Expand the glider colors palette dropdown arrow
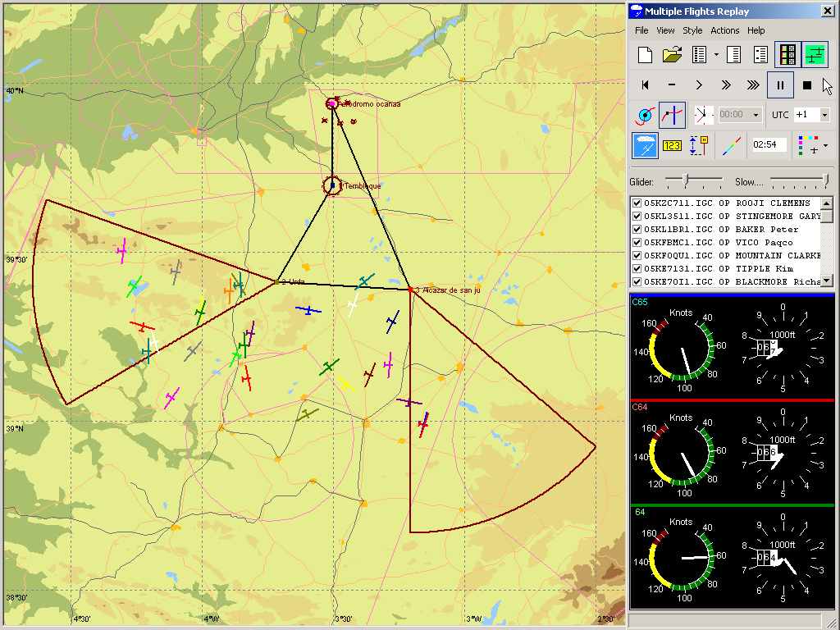 [x=825, y=146]
